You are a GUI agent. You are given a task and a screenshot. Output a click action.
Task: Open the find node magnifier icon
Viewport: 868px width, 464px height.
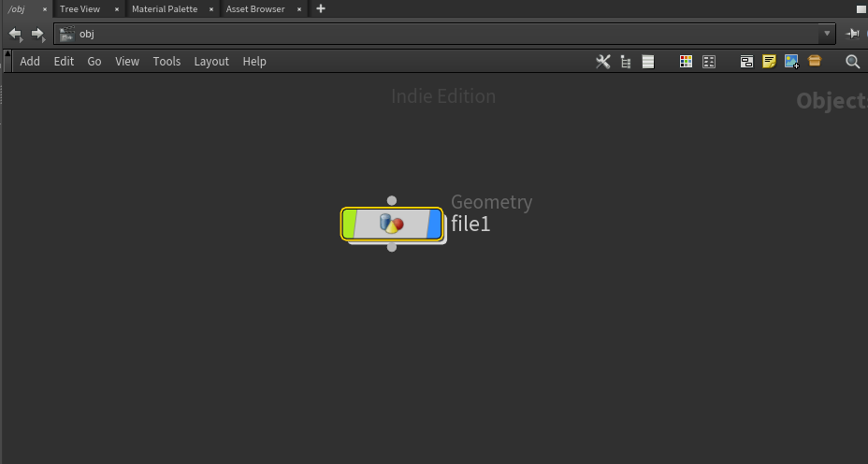point(852,62)
